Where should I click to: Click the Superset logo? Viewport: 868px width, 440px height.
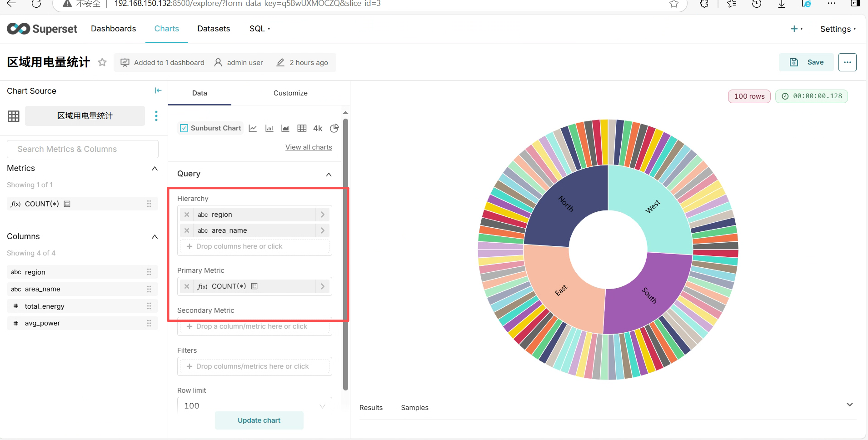pos(42,29)
